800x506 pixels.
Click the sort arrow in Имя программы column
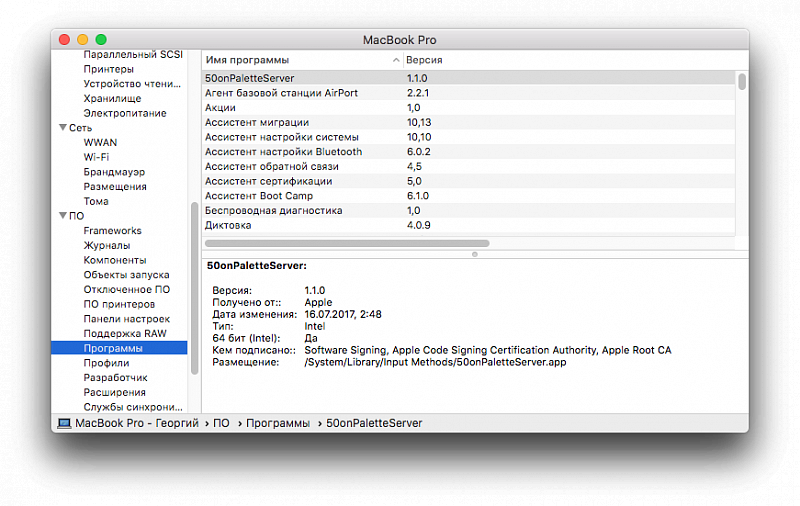click(x=396, y=60)
